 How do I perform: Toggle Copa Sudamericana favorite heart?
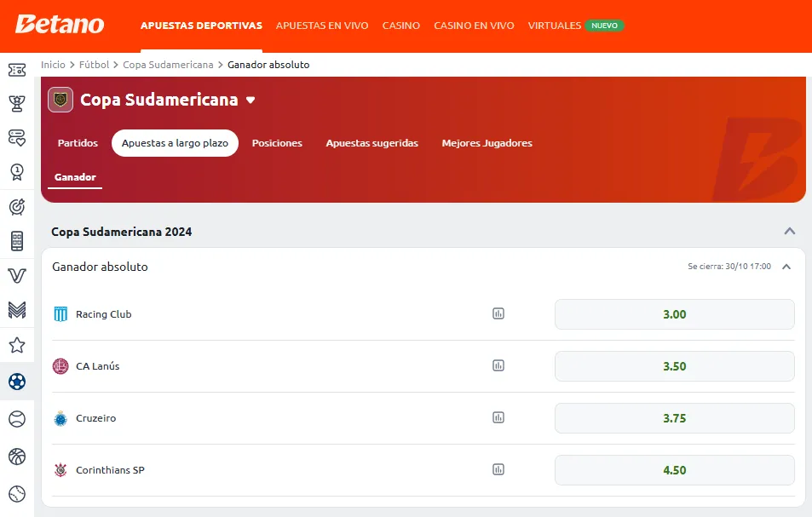pos(251,100)
